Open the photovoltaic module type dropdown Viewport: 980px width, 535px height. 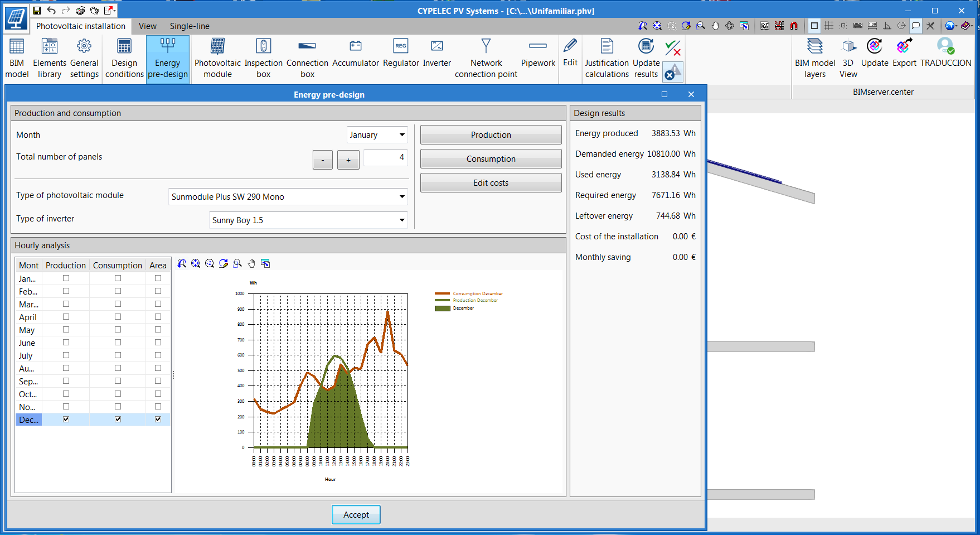point(401,196)
